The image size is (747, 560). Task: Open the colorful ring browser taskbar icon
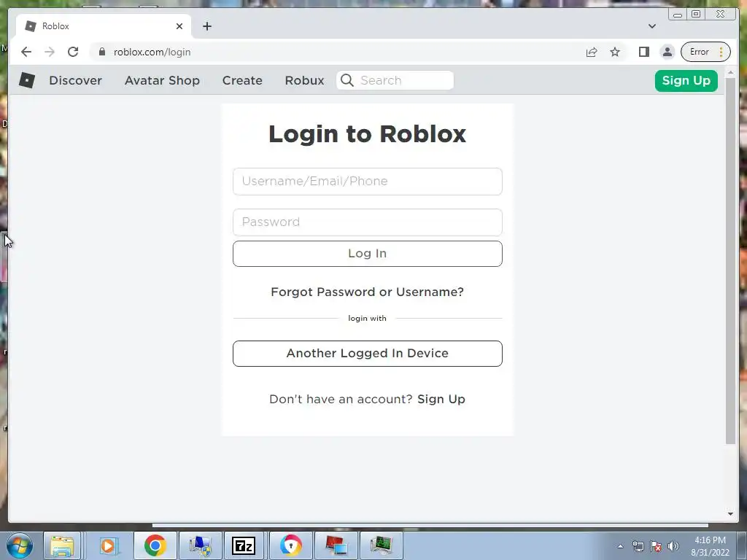[x=290, y=545]
